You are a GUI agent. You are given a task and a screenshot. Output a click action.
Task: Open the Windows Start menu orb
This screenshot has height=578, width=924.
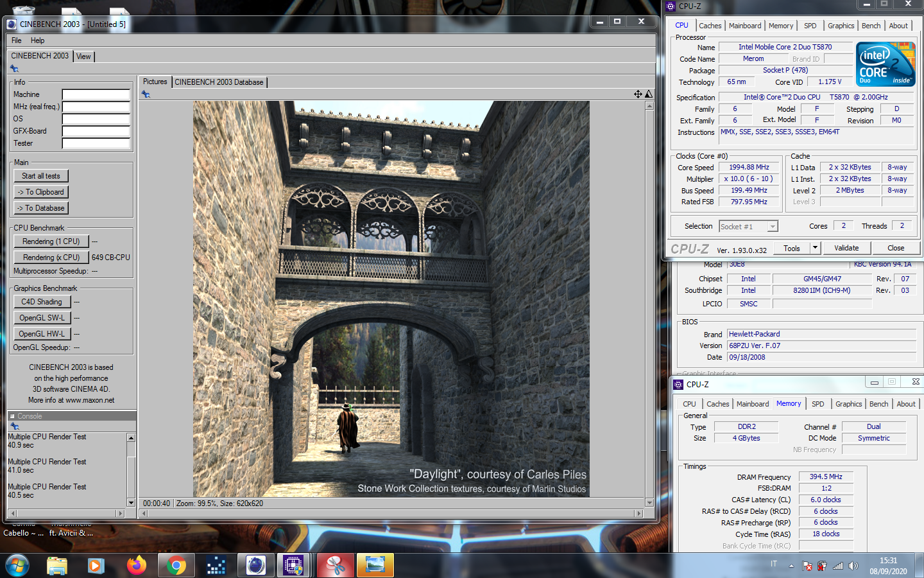click(x=17, y=565)
